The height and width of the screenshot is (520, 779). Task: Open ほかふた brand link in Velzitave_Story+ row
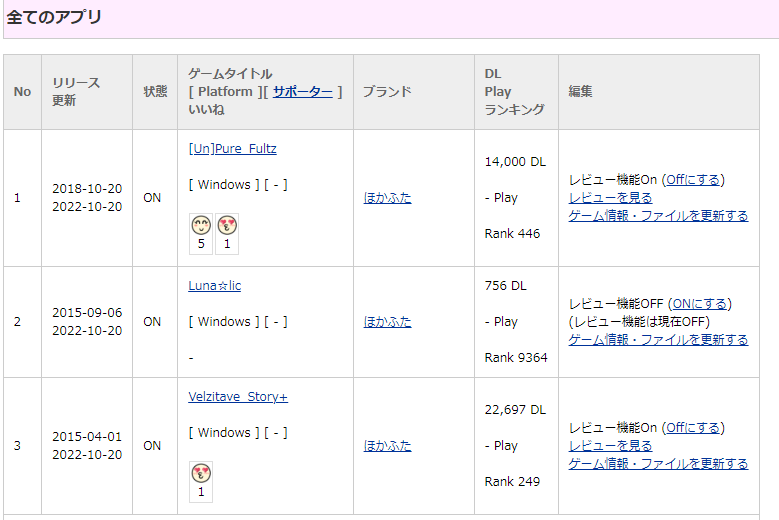pyautogui.click(x=388, y=446)
